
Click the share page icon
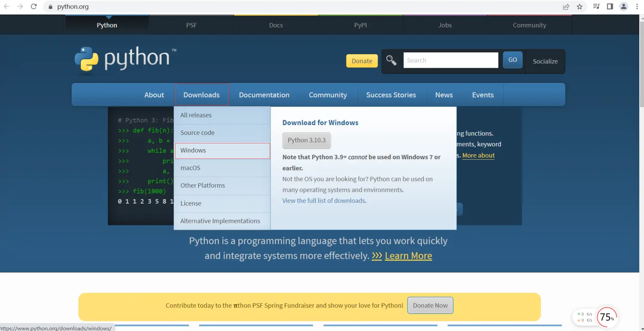(566, 6)
